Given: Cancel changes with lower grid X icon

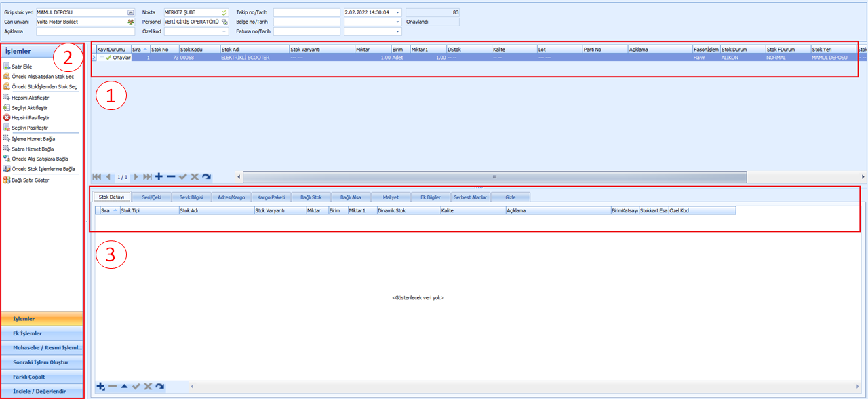Looking at the screenshot, I should tap(148, 386).
